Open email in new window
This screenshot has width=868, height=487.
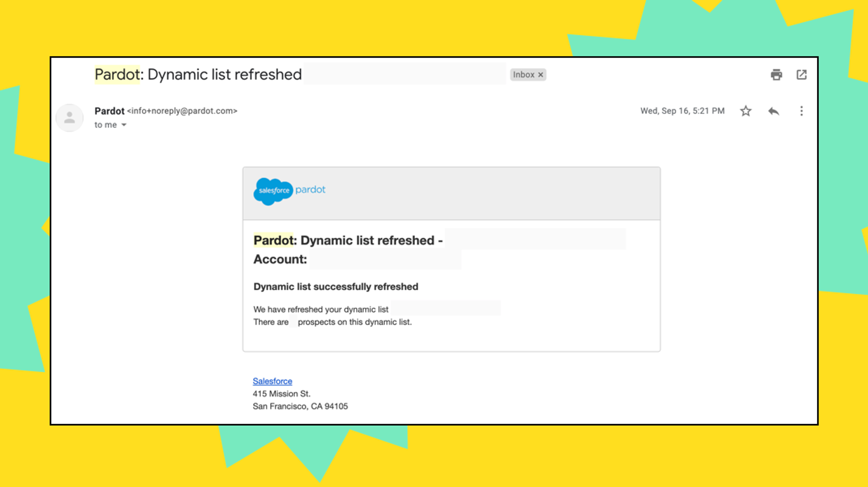[x=801, y=75]
